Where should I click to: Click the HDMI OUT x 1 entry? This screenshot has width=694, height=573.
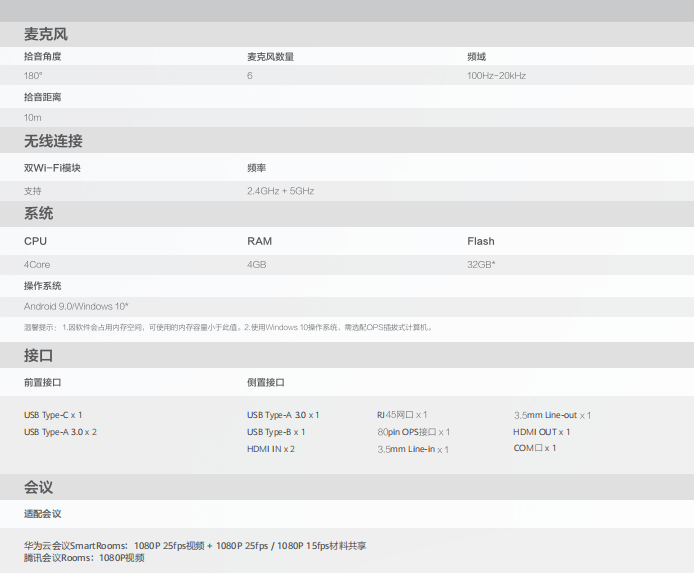541,432
